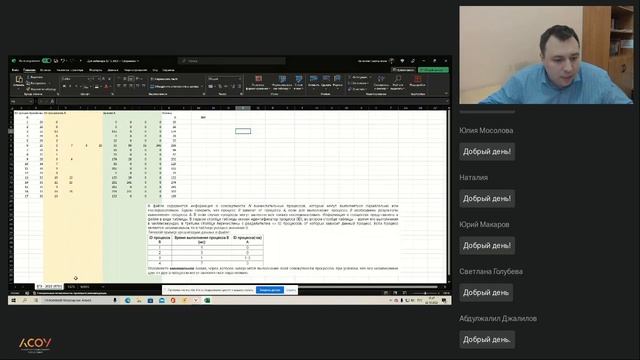Click Юлия Мосолова's 'Добрый день!' message
This screenshot has height=360, width=640.
[487, 151]
